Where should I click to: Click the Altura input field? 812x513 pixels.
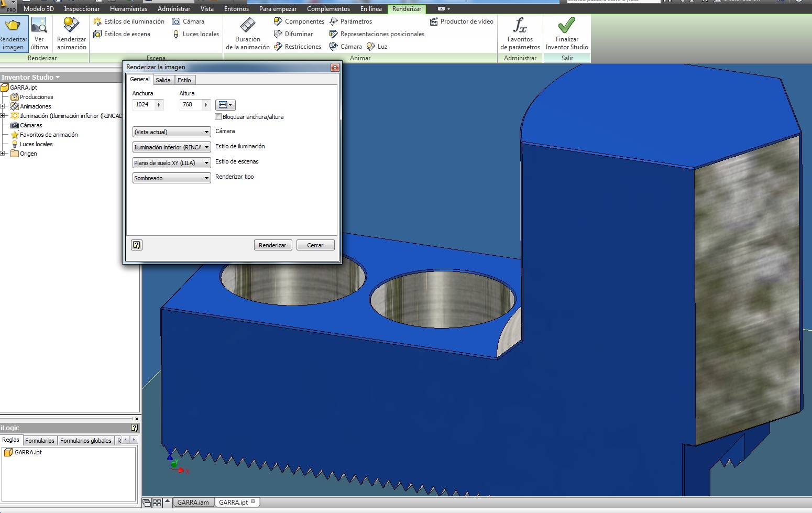(191, 105)
